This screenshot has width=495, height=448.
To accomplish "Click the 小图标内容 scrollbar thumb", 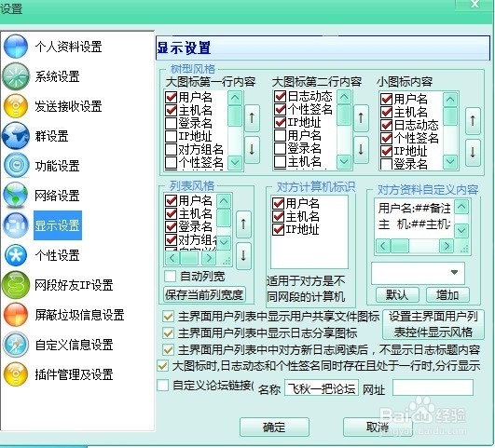I will [450, 116].
